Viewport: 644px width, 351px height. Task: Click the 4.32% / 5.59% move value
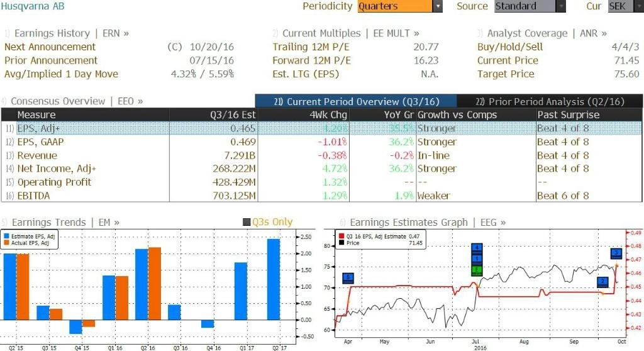[203, 74]
